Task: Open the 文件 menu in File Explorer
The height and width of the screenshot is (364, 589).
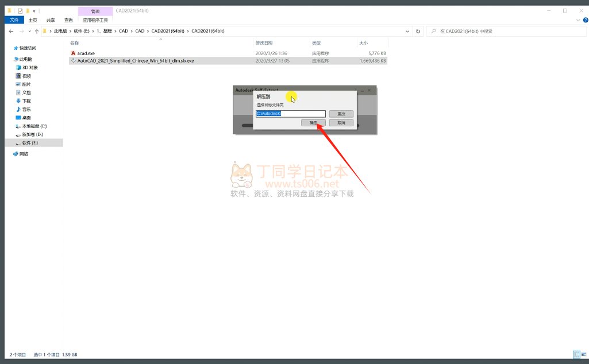Action: [x=14, y=20]
